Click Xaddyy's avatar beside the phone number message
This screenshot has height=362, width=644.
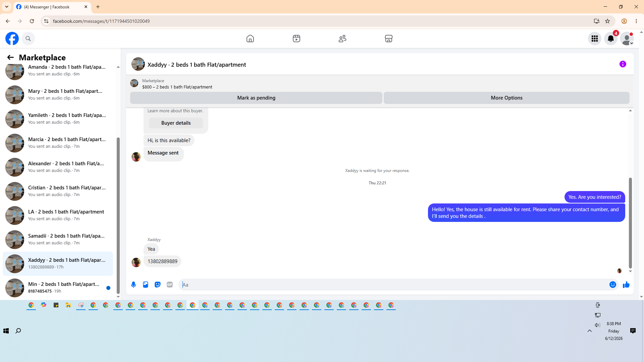point(136,262)
